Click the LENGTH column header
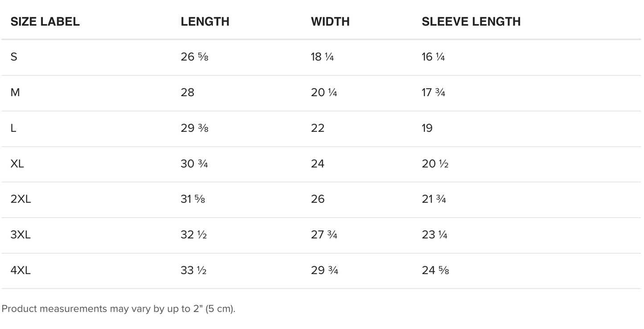644x329 pixels. (x=205, y=21)
